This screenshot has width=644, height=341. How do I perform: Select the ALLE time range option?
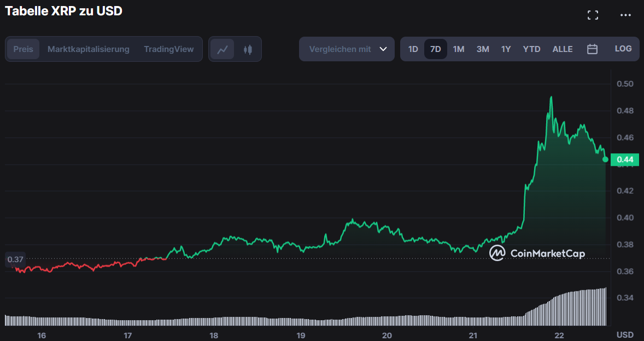(x=563, y=49)
